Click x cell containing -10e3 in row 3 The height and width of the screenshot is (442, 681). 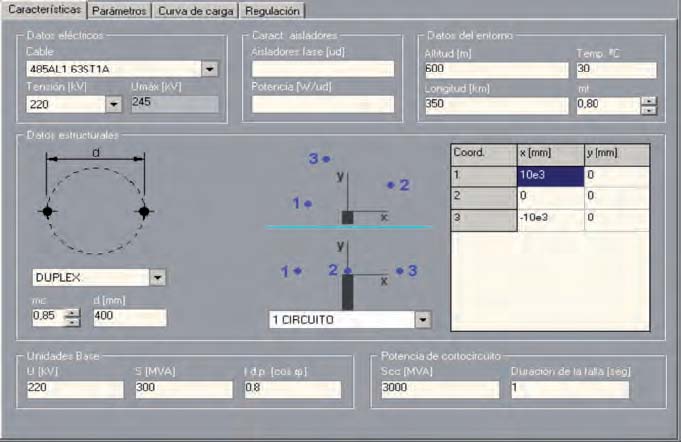pyautogui.click(x=550, y=217)
